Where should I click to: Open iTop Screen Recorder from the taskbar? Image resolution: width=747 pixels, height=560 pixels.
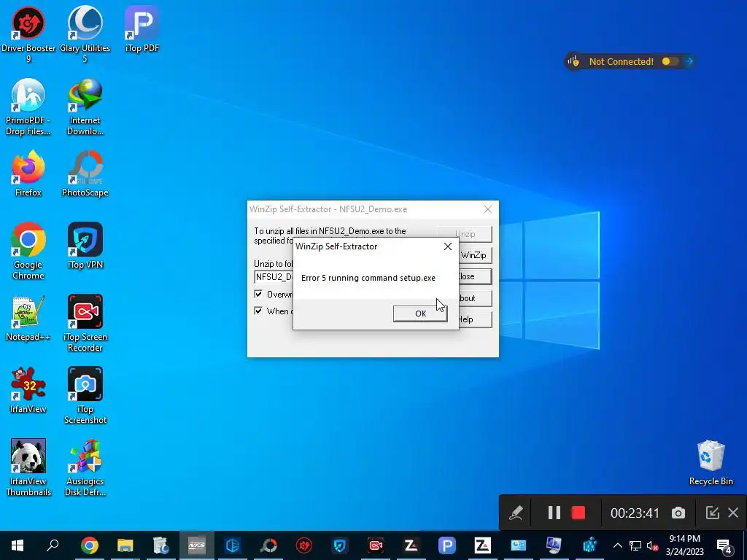376,545
